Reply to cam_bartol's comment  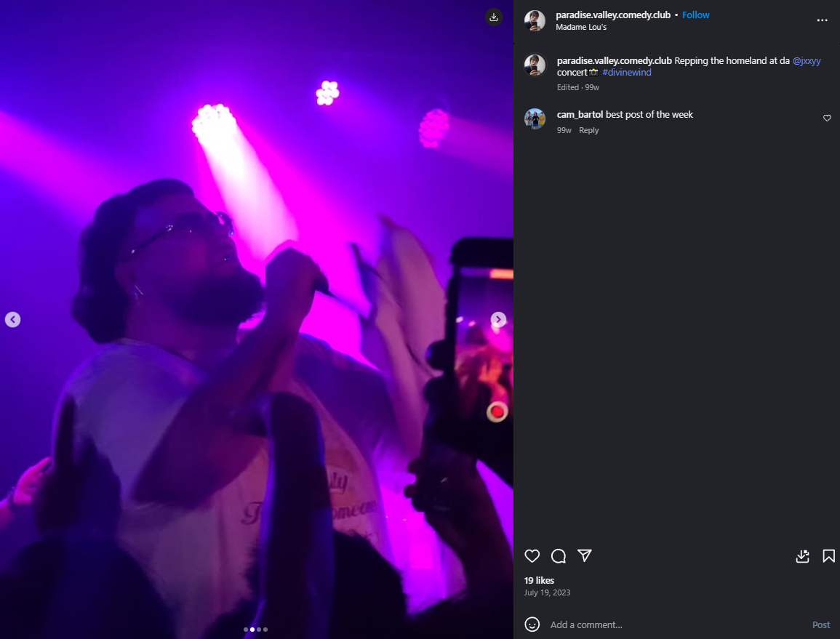589,130
